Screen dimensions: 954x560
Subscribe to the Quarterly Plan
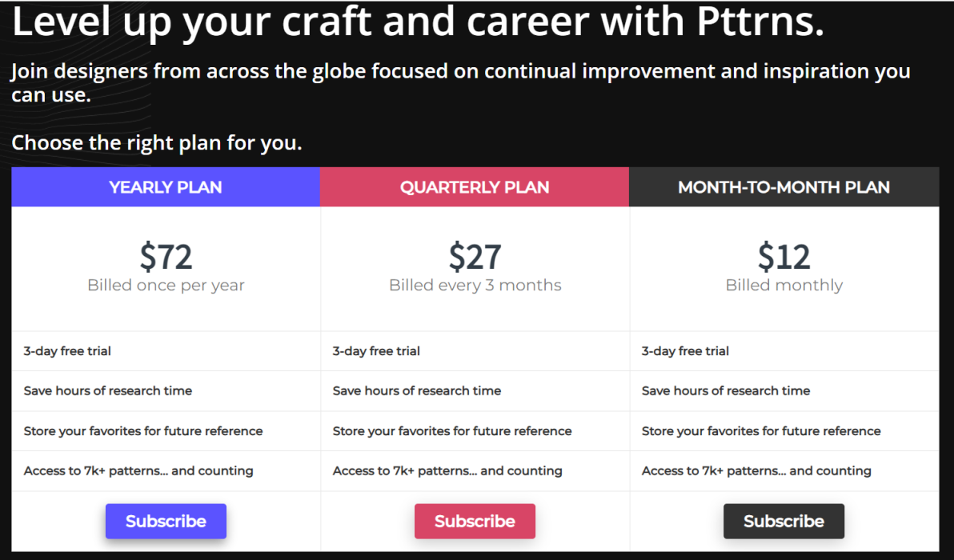pyautogui.click(x=475, y=521)
